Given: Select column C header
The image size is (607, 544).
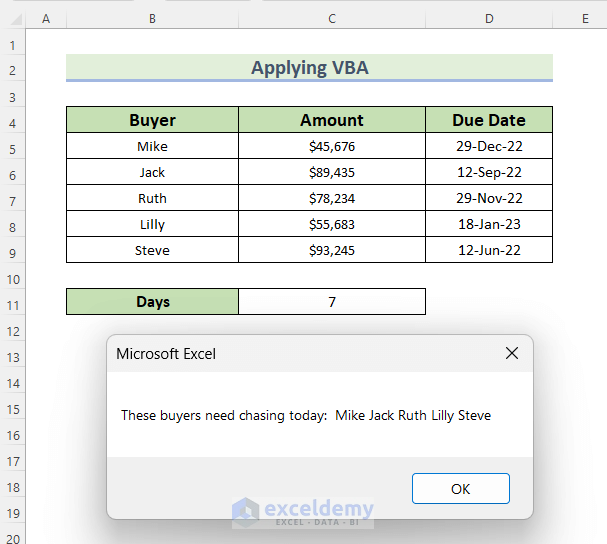Looking at the screenshot, I should click(x=332, y=19).
